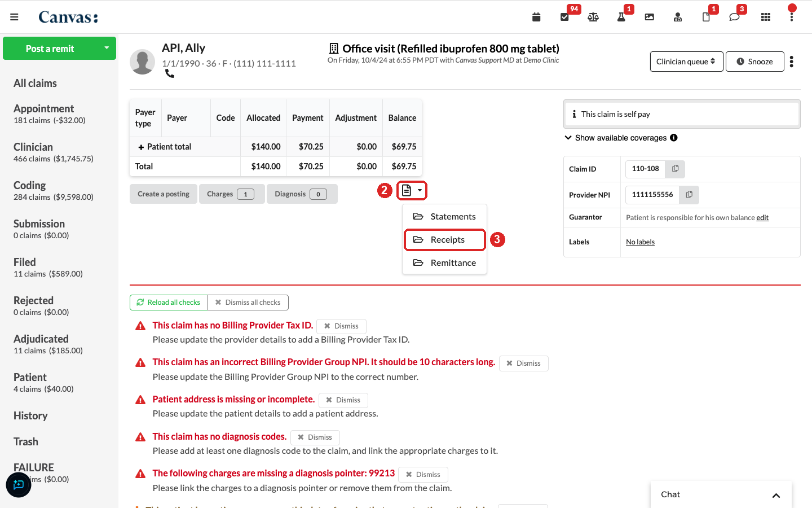Select Remittance from the documents menu

pos(444,263)
